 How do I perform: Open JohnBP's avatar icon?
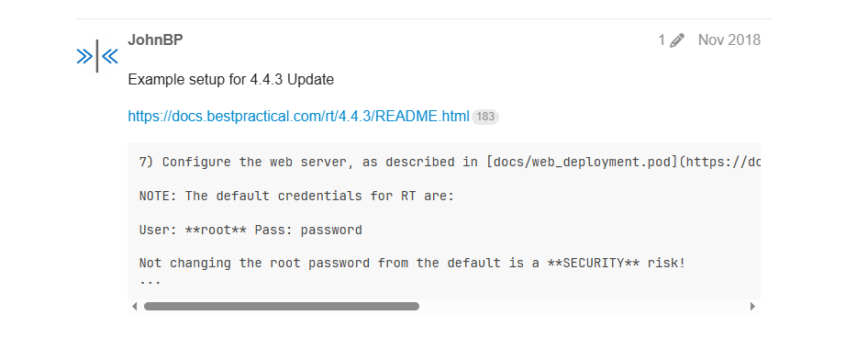tap(97, 56)
